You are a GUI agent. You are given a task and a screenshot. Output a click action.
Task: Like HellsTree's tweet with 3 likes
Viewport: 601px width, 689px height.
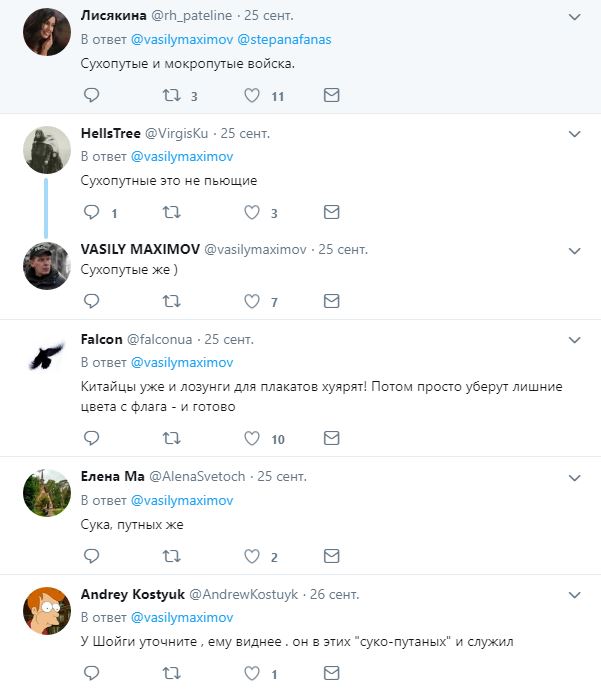(x=252, y=212)
